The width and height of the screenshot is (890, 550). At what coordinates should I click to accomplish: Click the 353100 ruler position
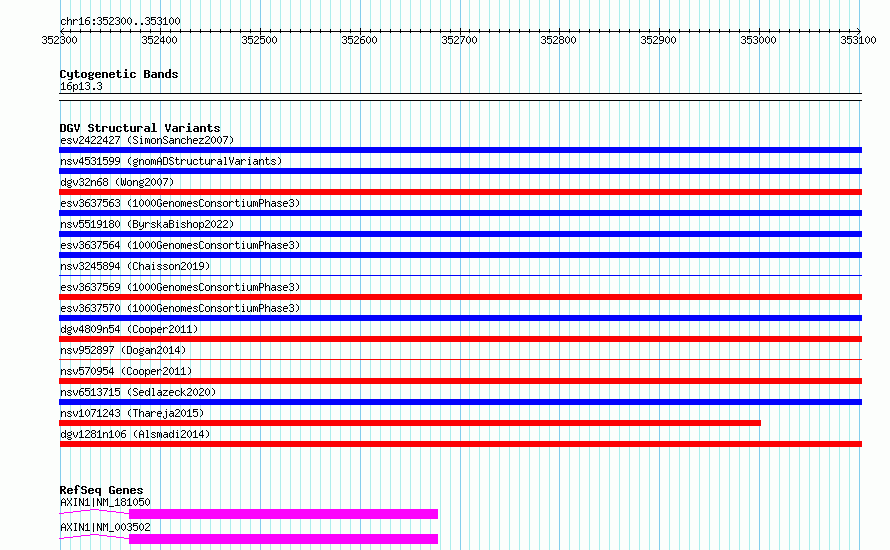point(858,40)
